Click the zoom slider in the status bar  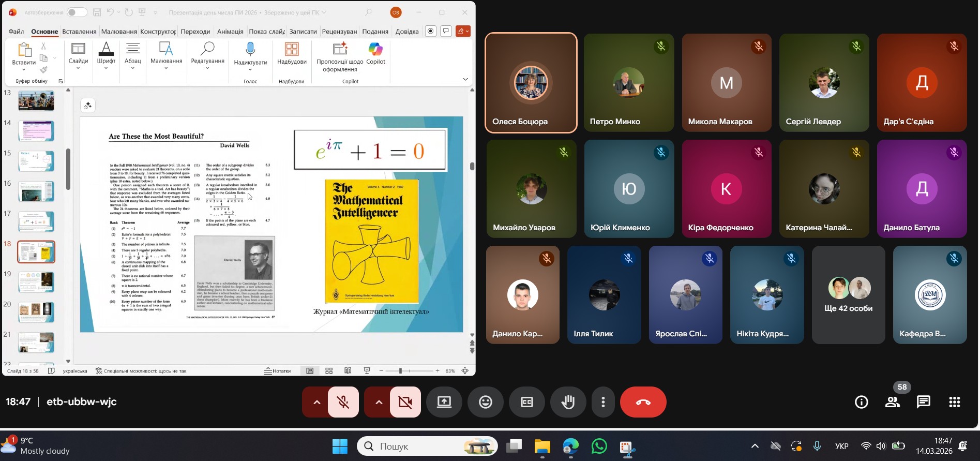coord(400,371)
